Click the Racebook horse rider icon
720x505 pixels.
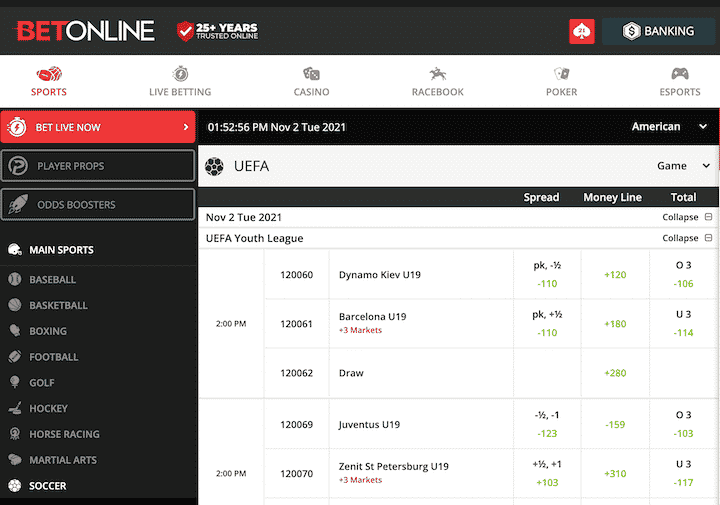[438, 73]
